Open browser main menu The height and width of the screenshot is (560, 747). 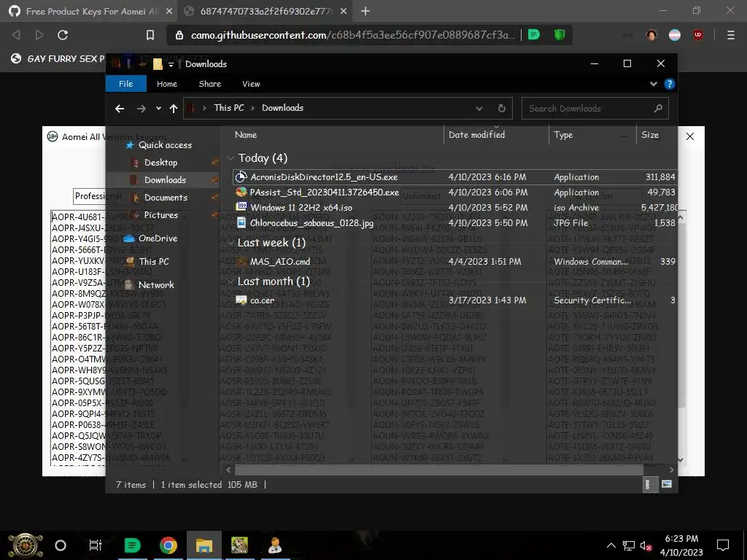coord(730,35)
